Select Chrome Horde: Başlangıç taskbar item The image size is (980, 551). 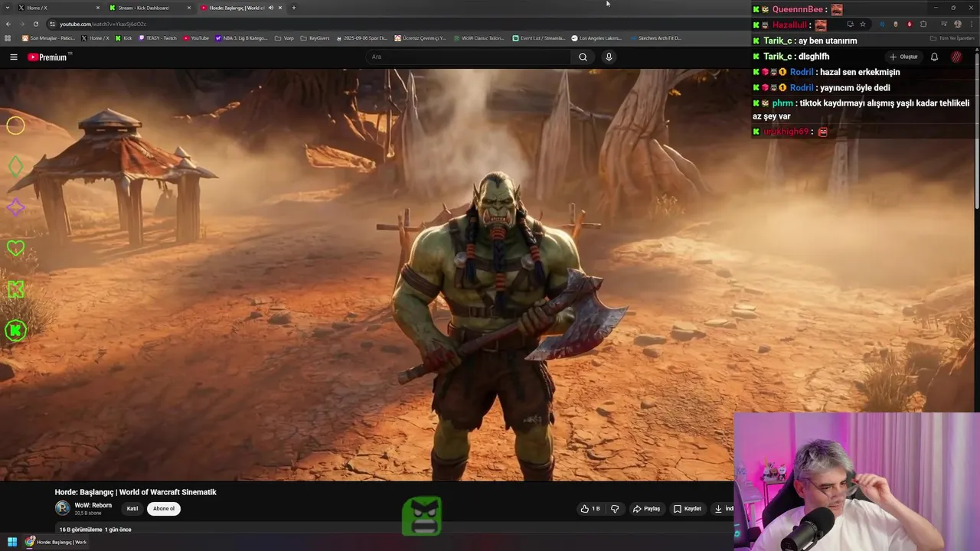(57, 542)
